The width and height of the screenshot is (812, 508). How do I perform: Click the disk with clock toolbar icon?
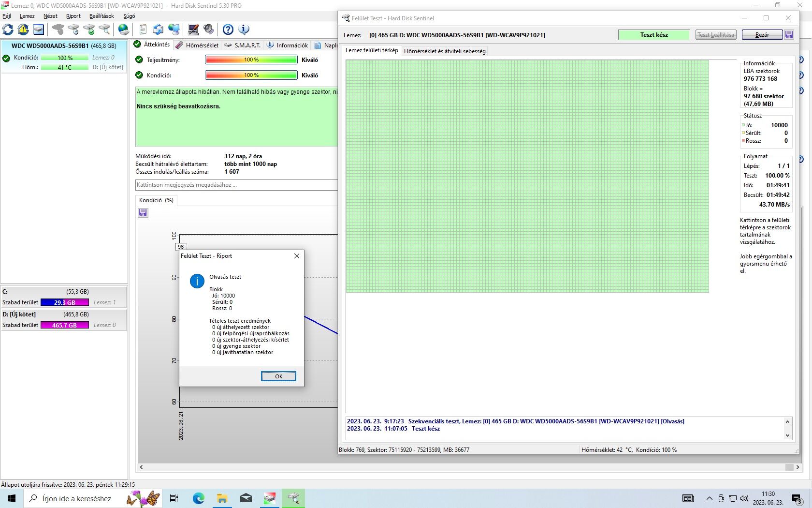pos(73,30)
